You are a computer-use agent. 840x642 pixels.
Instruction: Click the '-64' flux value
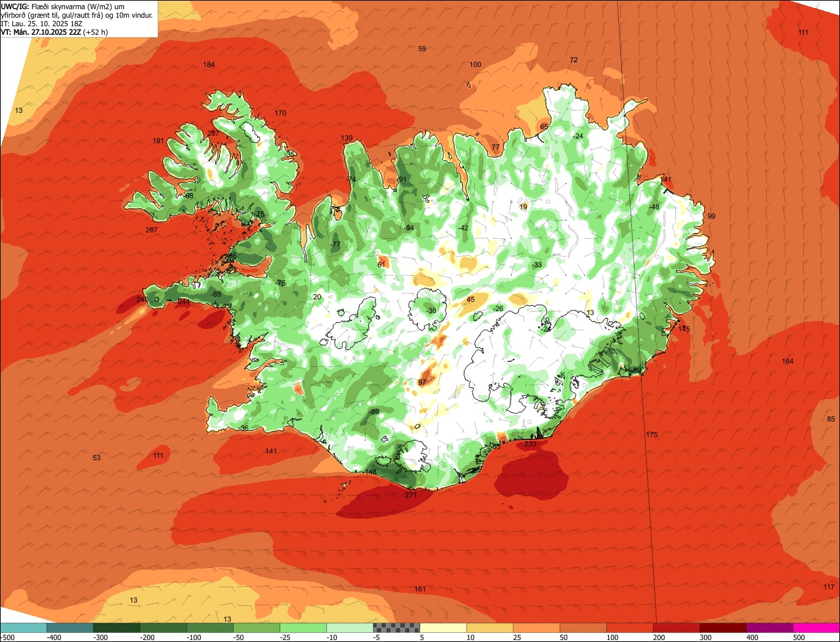point(409,228)
